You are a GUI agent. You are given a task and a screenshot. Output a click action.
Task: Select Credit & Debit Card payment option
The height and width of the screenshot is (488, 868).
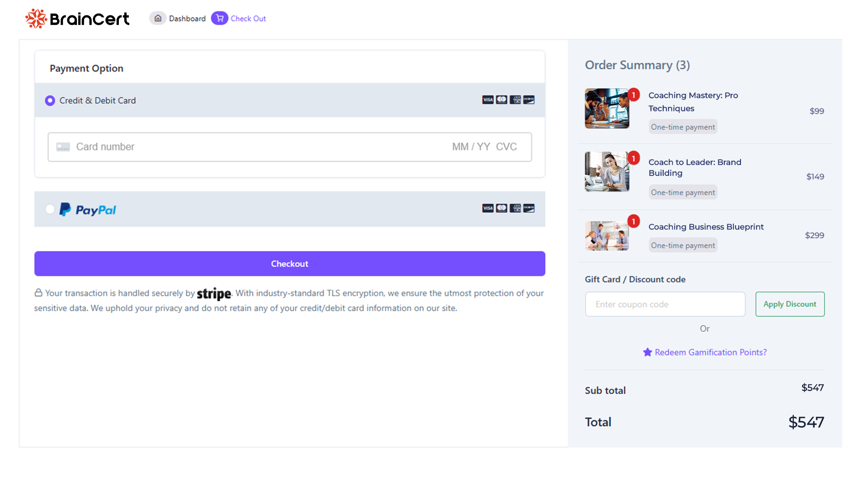point(50,100)
